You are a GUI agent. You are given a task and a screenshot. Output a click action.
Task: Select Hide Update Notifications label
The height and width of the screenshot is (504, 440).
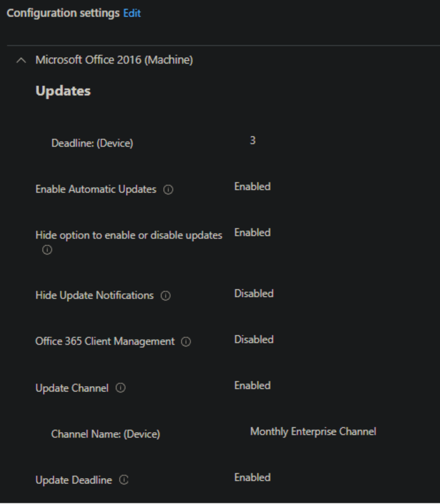pyautogui.click(x=95, y=295)
